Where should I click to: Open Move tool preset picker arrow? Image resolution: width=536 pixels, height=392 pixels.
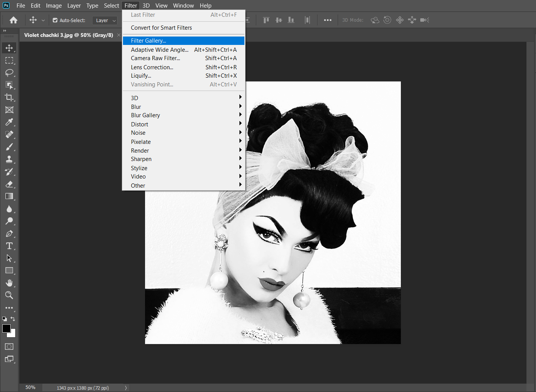coord(43,20)
